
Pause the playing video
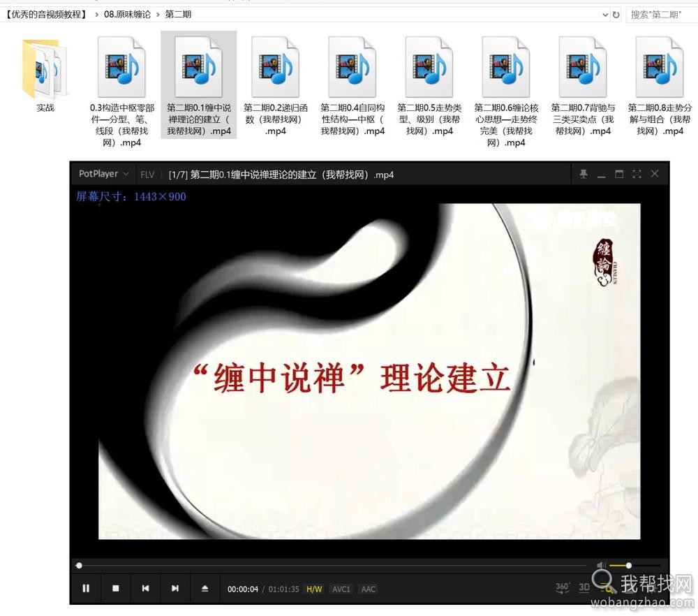pyautogui.click(x=86, y=589)
